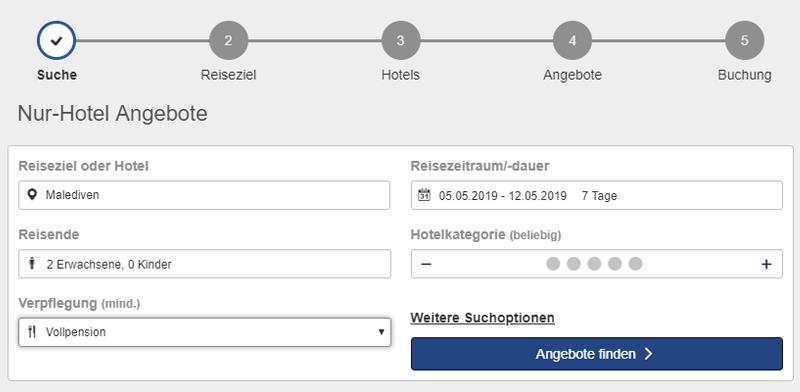Click the person icon in the Reisende field
This screenshot has width=800, height=392.
coord(33,264)
